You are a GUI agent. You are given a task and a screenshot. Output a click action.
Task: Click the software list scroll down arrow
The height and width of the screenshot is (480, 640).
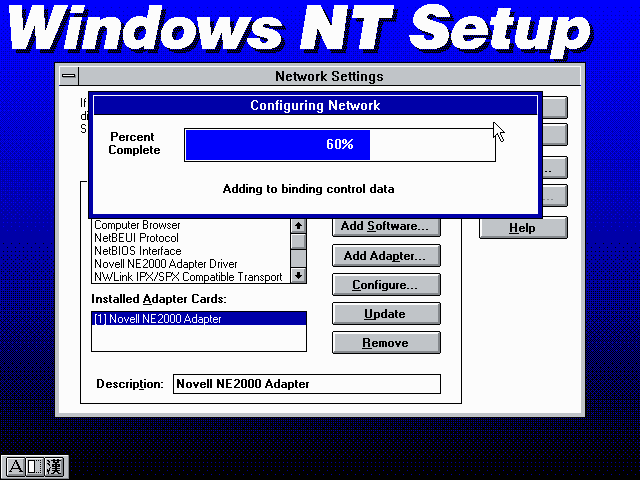(x=298, y=276)
